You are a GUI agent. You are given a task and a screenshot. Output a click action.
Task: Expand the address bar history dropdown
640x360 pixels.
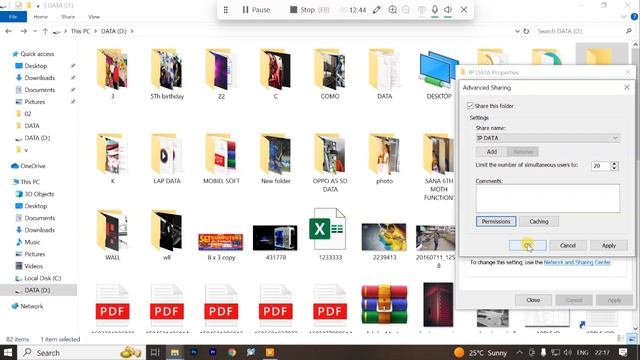coord(517,31)
